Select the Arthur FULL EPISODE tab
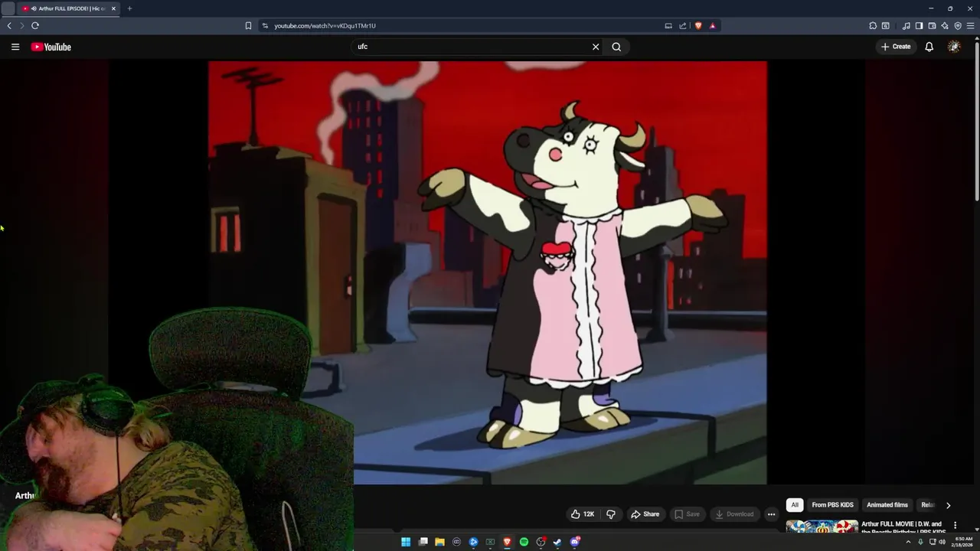The height and width of the screenshot is (551, 980). coord(69,8)
